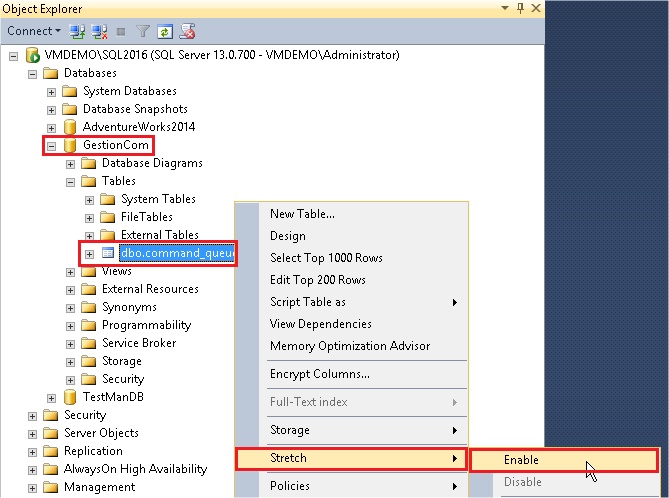Collapse the VMDEMO\SQL2016 server node

[x=14, y=56]
